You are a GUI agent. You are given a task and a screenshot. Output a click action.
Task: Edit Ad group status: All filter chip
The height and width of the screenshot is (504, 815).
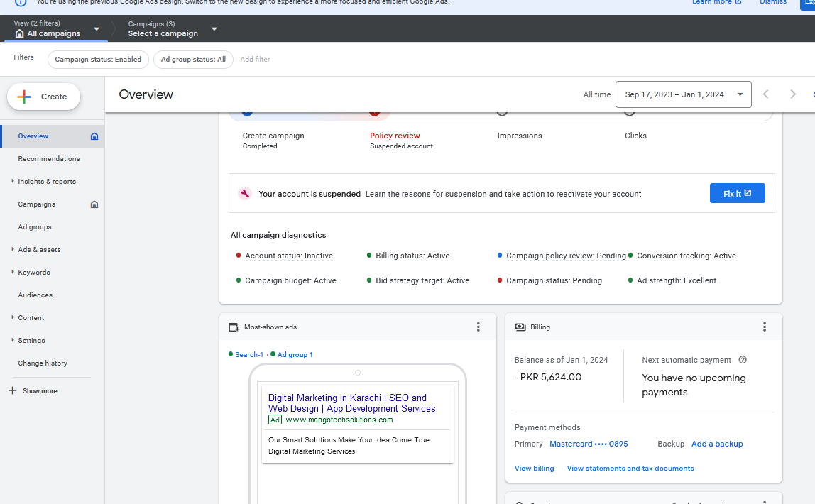point(193,59)
